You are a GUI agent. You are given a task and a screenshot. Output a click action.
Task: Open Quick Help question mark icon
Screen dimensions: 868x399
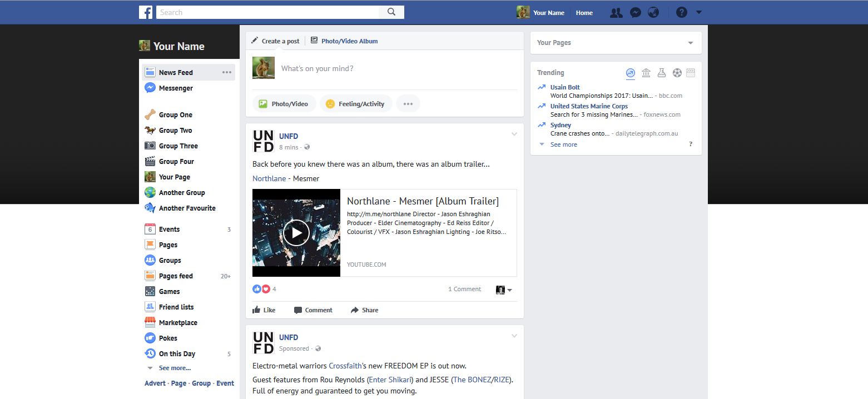(x=681, y=12)
